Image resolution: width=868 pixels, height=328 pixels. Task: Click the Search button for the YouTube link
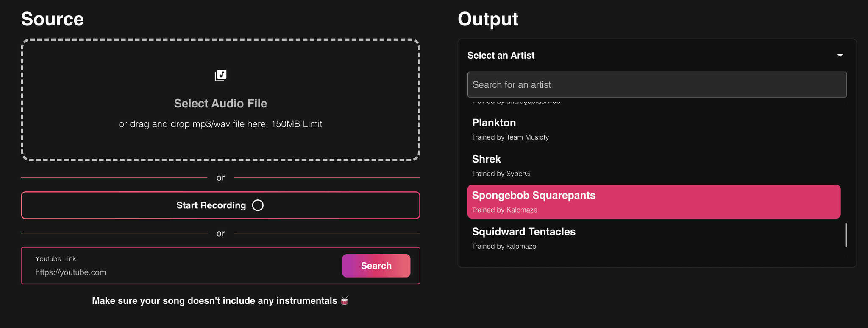click(376, 266)
